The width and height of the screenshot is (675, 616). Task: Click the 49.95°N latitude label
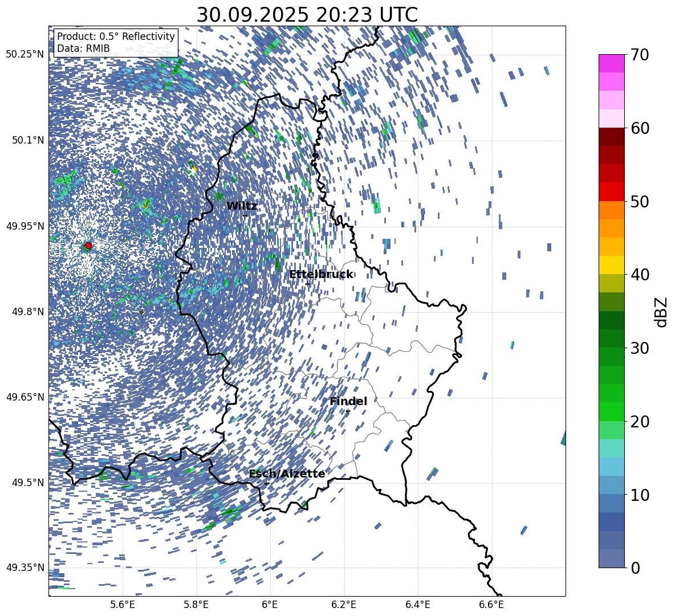tap(25, 226)
